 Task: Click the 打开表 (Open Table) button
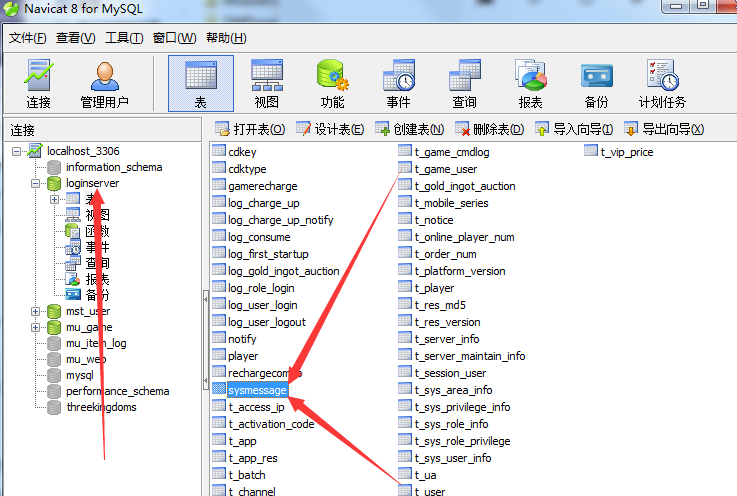250,129
